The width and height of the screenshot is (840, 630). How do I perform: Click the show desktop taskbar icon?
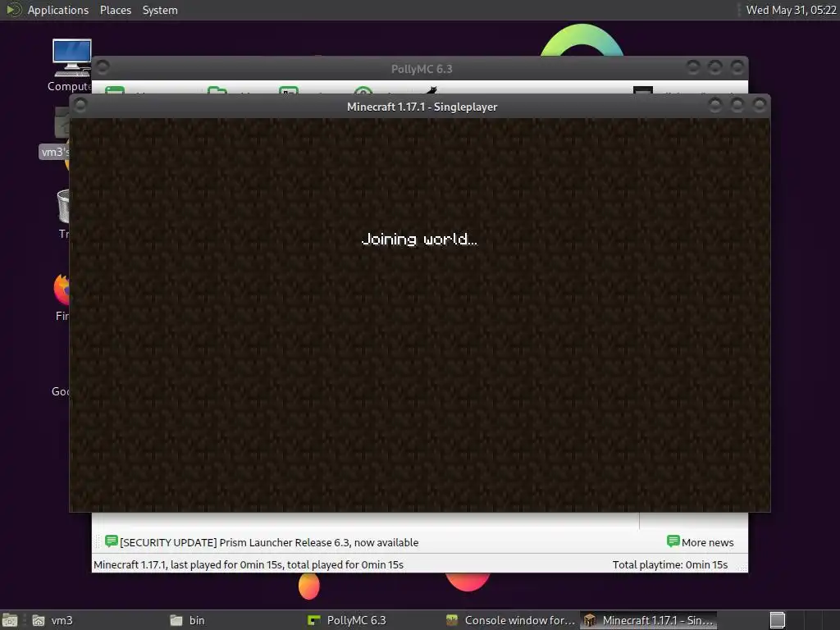coord(10,620)
